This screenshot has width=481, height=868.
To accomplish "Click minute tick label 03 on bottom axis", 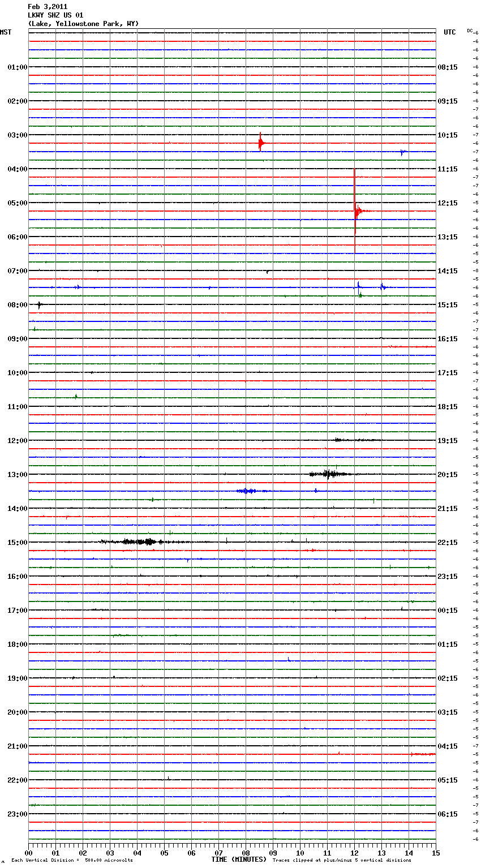I will [x=110, y=853].
